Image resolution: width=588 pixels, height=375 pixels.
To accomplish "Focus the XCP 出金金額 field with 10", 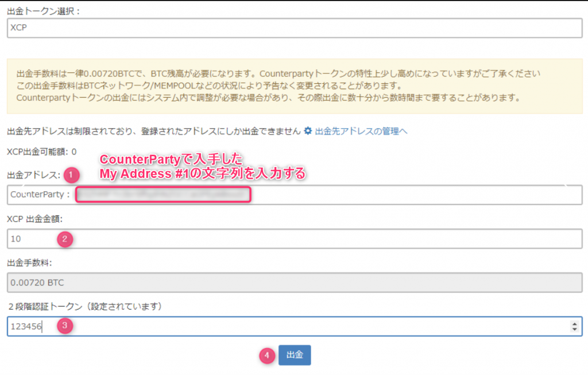I will 294,239.
